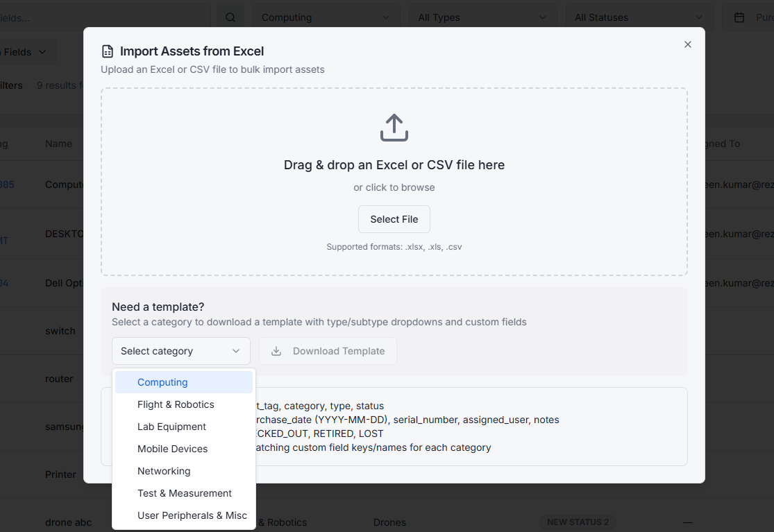Open the Computing filter dropdown in background
This screenshot has height=532, width=774.
tap(326, 17)
